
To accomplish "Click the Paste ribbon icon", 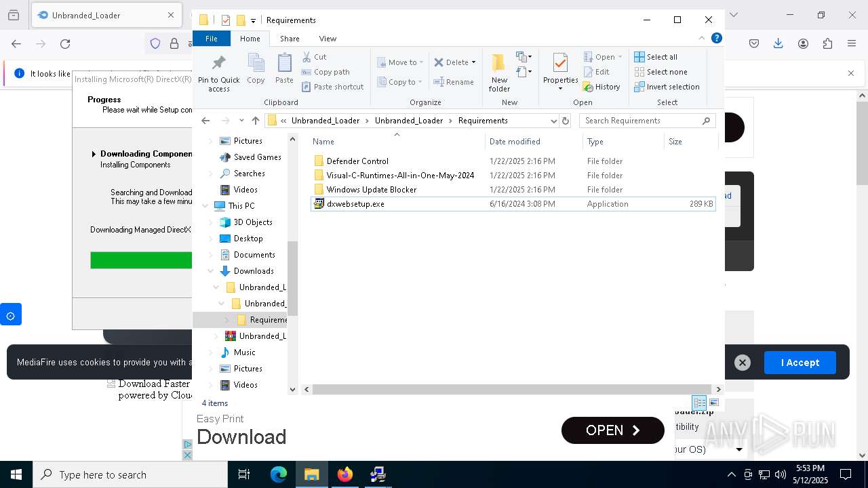I will tap(284, 69).
